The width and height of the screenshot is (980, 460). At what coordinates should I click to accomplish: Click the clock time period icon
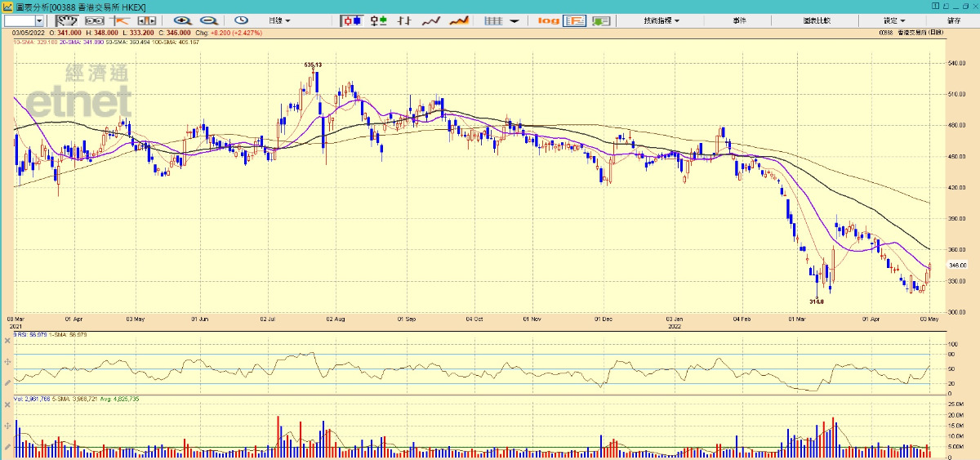pyautogui.click(x=241, y=20)
